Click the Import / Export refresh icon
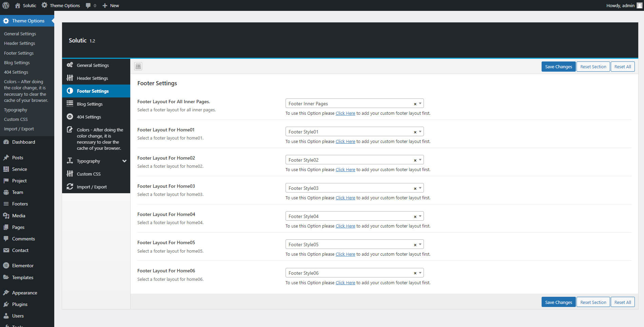This screenshot has height=327, width=644. click(x=70, y=187)
